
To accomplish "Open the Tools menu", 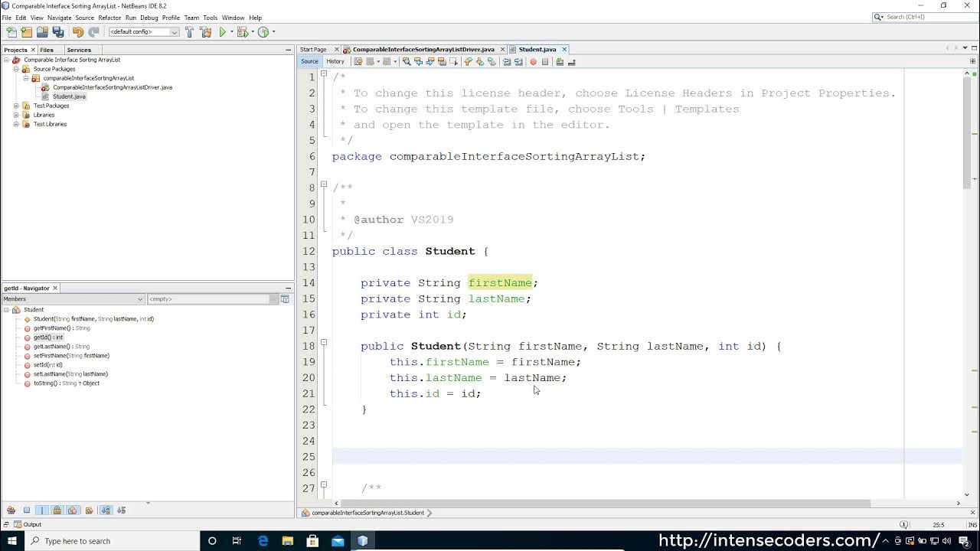I will coord(210,18).
